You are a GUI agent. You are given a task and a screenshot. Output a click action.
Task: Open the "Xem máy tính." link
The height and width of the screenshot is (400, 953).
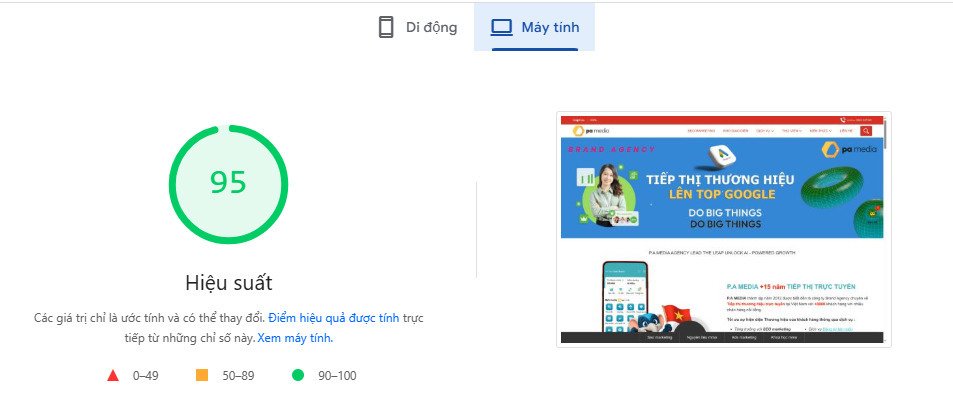click(295, 338)
